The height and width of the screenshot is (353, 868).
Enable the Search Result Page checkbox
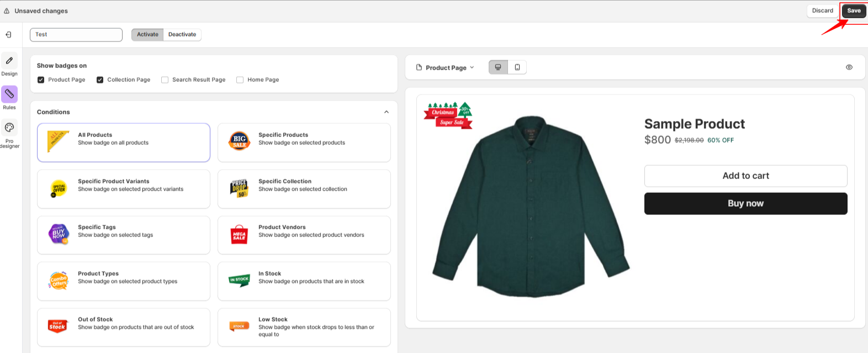click(x=165, y=80)
